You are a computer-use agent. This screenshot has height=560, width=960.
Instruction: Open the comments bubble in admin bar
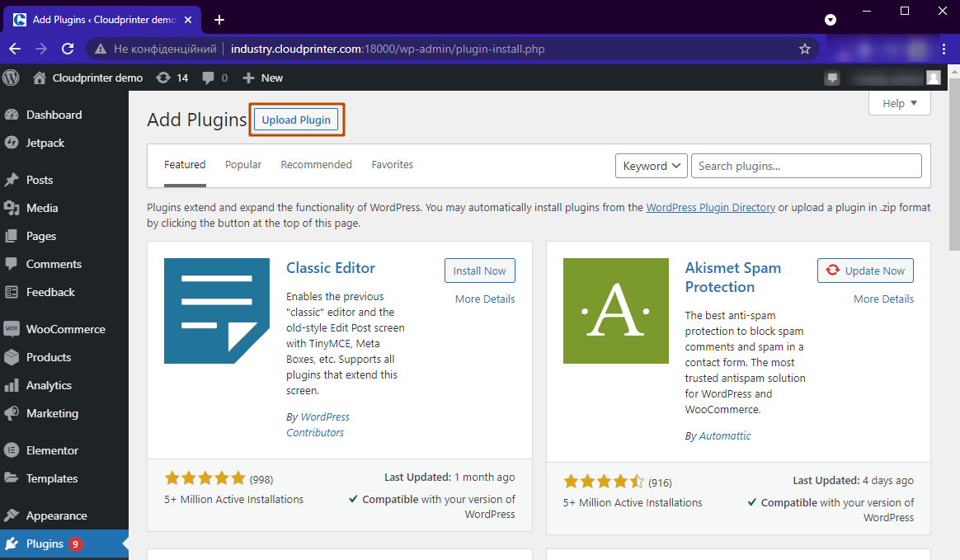[x=208, y=78]
